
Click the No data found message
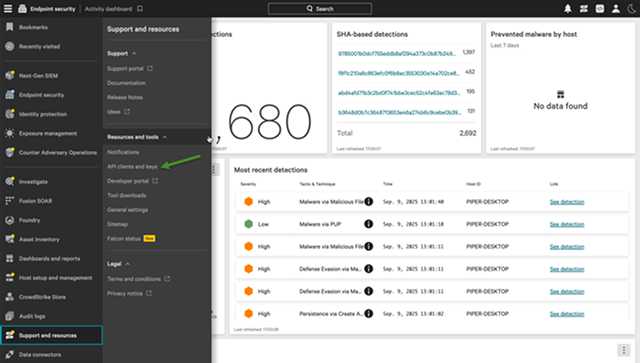coord(560,106)
